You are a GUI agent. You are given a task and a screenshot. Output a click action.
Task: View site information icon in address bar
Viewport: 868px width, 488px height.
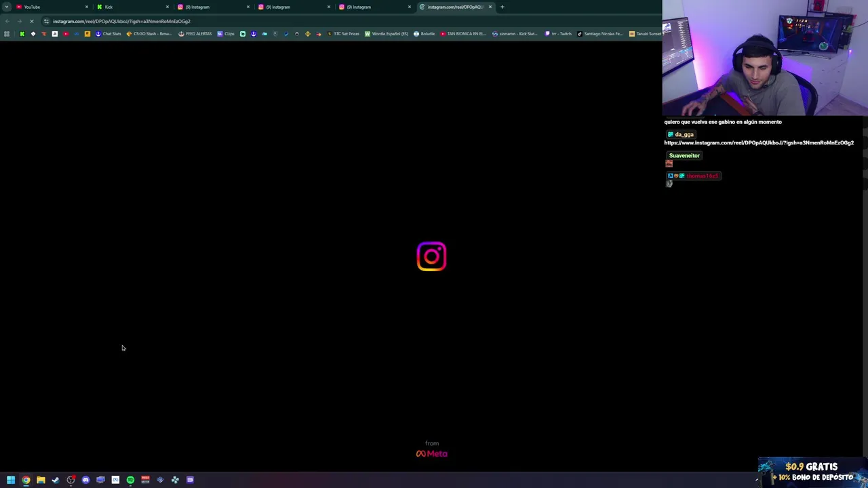(46, 21)
